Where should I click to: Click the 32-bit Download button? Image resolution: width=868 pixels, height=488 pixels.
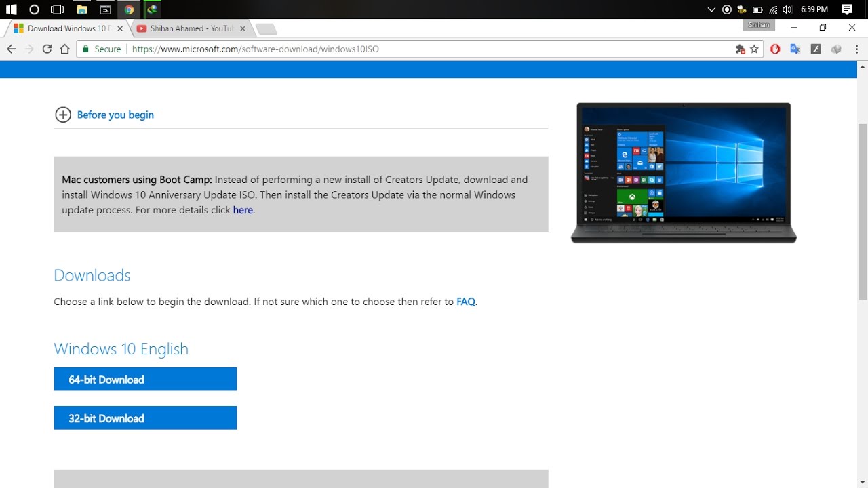pyautogui.click(x=145, y=418)
